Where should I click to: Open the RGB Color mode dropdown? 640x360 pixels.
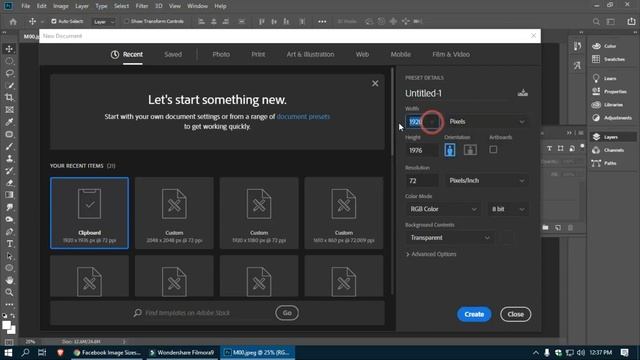[443, 209]
